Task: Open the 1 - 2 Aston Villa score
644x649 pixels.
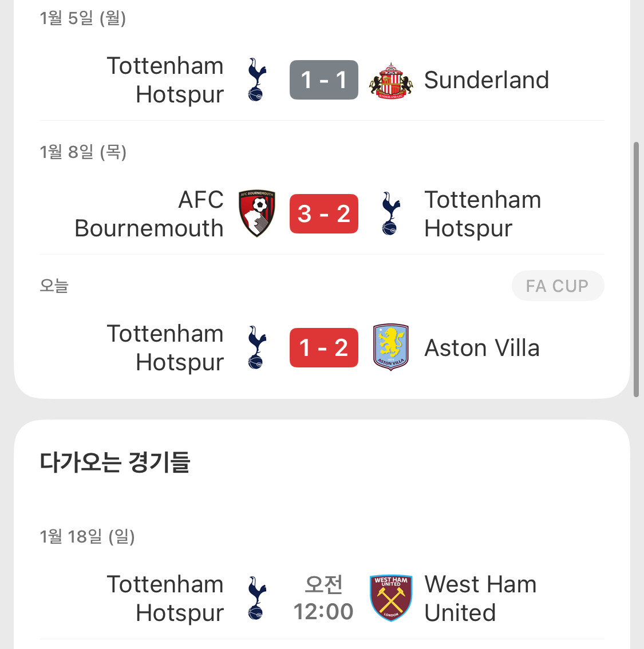Action: coord(324,347)
